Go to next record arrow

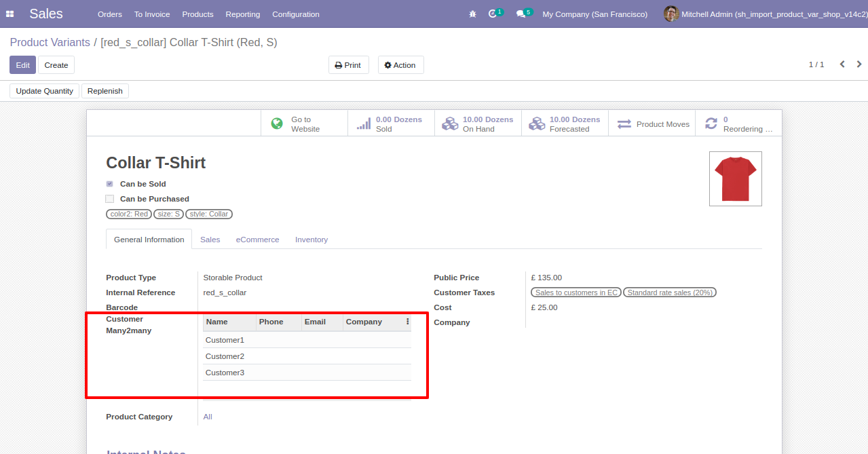[x=859, y=64]
